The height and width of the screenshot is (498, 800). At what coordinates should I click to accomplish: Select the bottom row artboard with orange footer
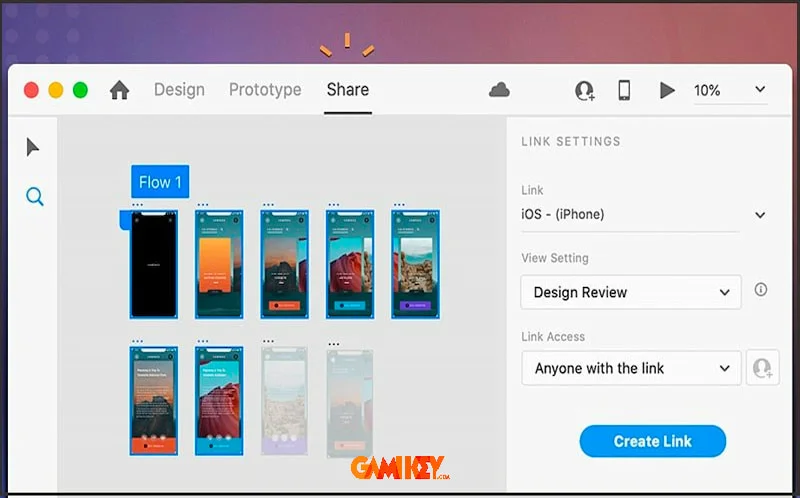click(154, 401)
